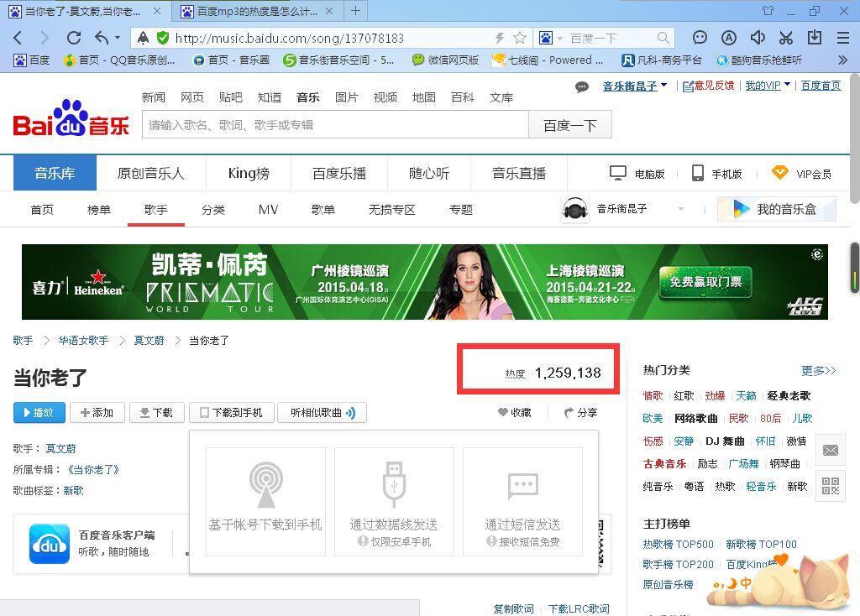Click the Baidu Music client du logo
The height and width of the screenshot is (616, 860).
tap(48, 544)
